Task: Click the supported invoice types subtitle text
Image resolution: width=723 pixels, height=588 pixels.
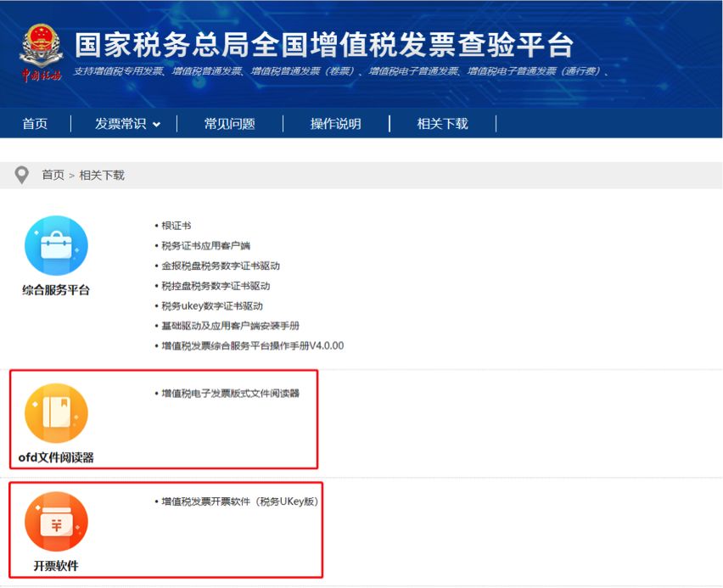Action: point(341,71)
